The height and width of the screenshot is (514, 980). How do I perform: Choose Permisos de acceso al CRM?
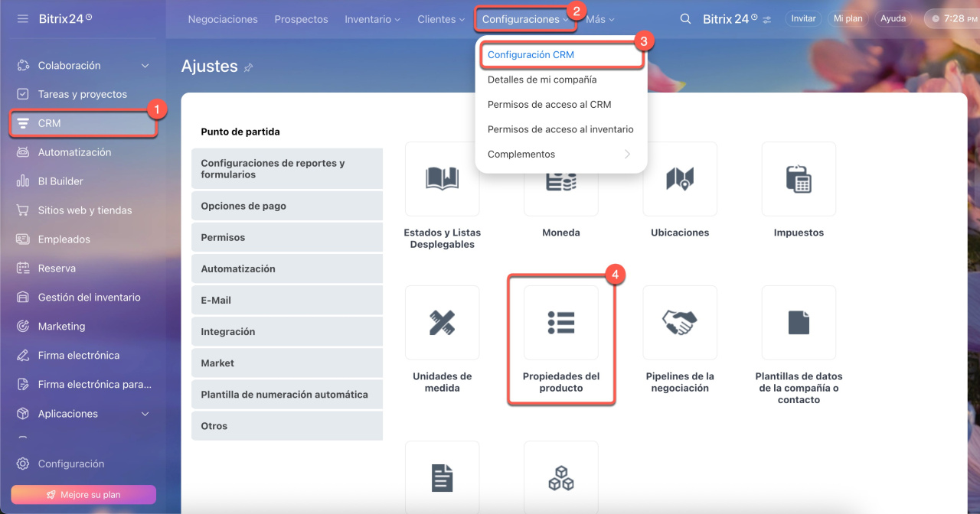coord(549,104)
